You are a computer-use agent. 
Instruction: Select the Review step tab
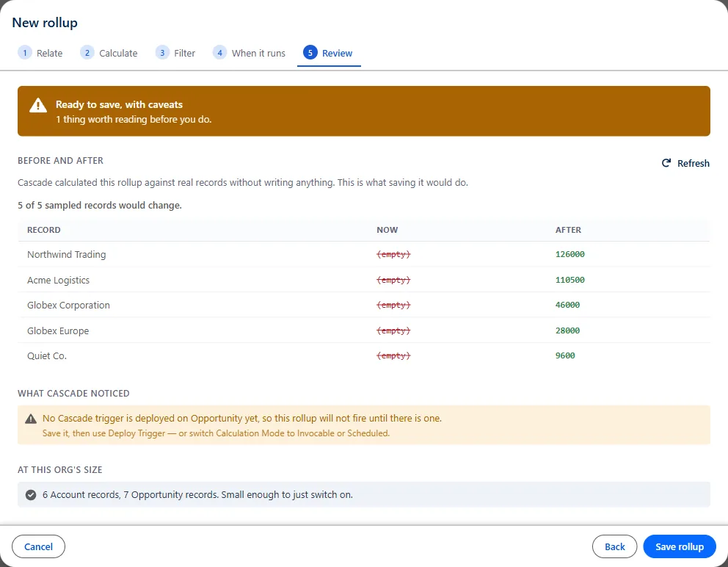[x=329, y=53]
